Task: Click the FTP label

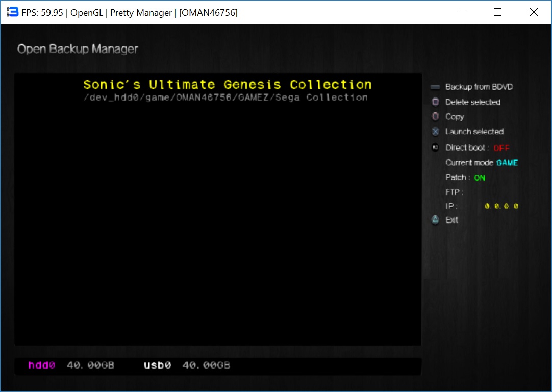Action: [x=454, y=192]
